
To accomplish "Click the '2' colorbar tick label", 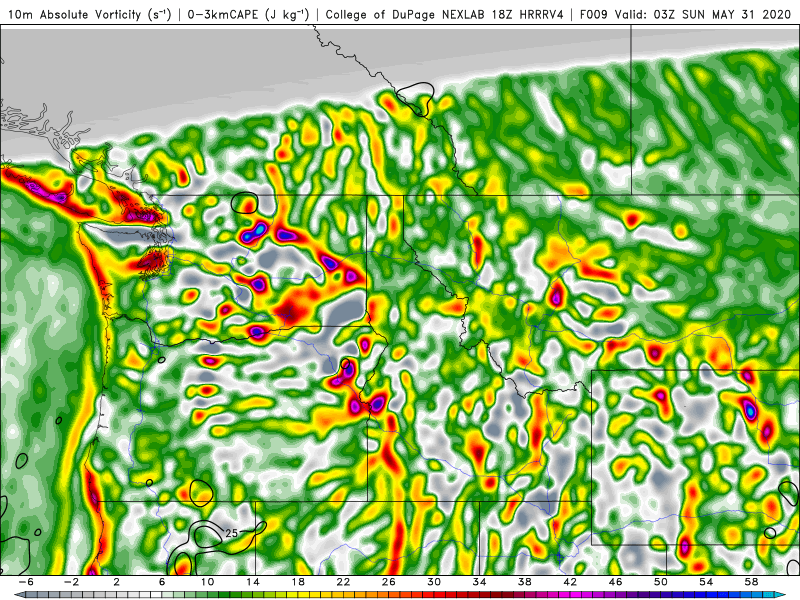I will click(x=116, y=582).
